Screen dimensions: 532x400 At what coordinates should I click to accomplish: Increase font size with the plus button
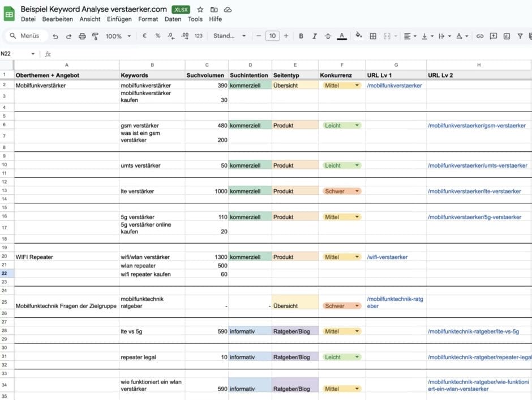pos(286,36)
